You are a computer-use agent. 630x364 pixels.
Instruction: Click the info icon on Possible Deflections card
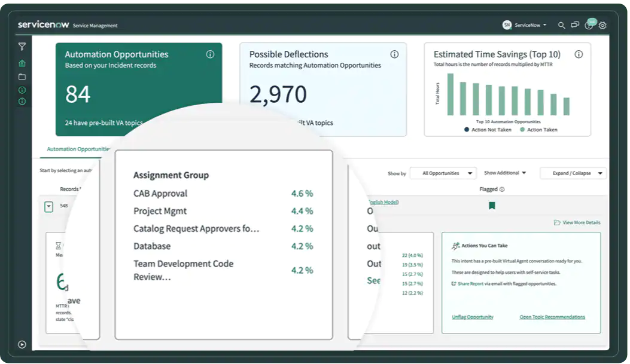click(x=394, y=54)
